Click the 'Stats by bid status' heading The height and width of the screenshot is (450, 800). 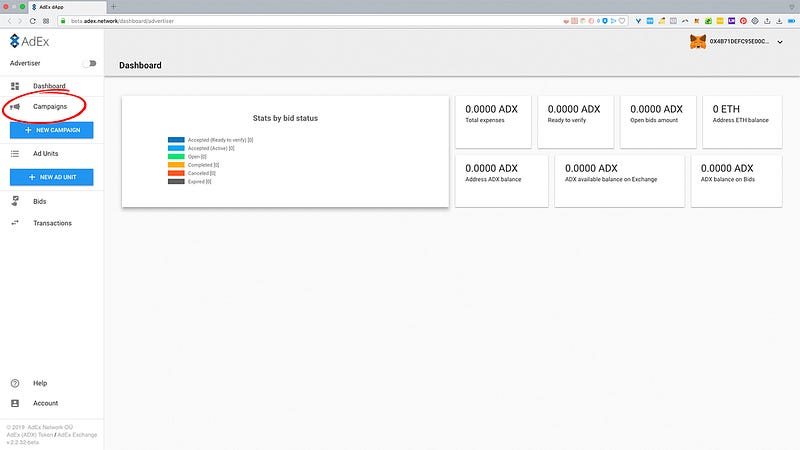[x=285, y=118]
